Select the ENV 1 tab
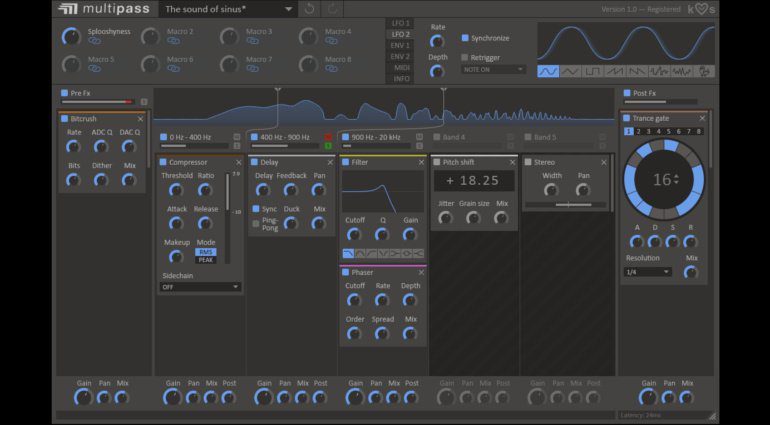Viewport: 770px width, 425px height. click(401, 45)
